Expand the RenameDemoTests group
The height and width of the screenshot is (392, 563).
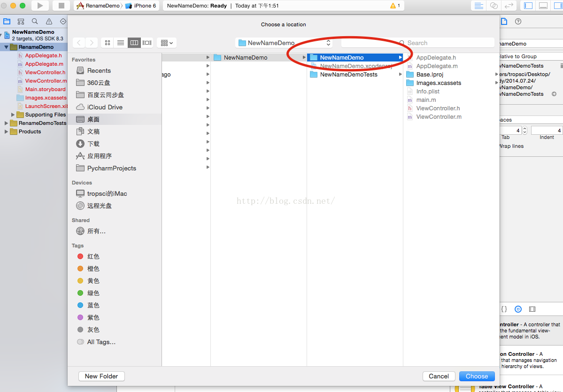coord(7,123)
